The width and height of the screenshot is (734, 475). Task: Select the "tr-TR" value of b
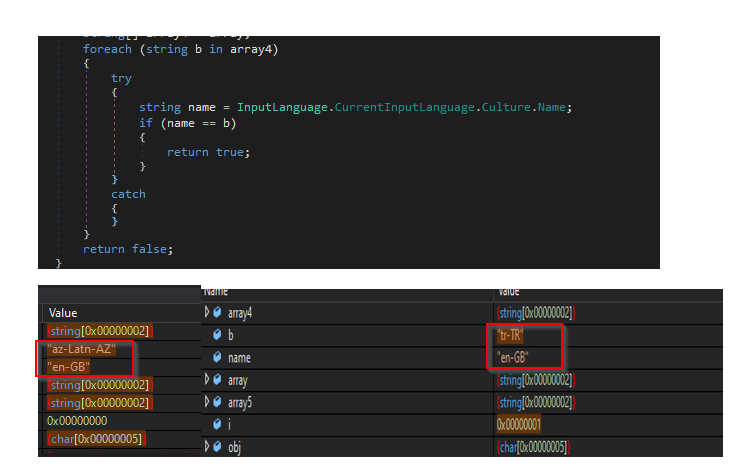pos(510,336)
